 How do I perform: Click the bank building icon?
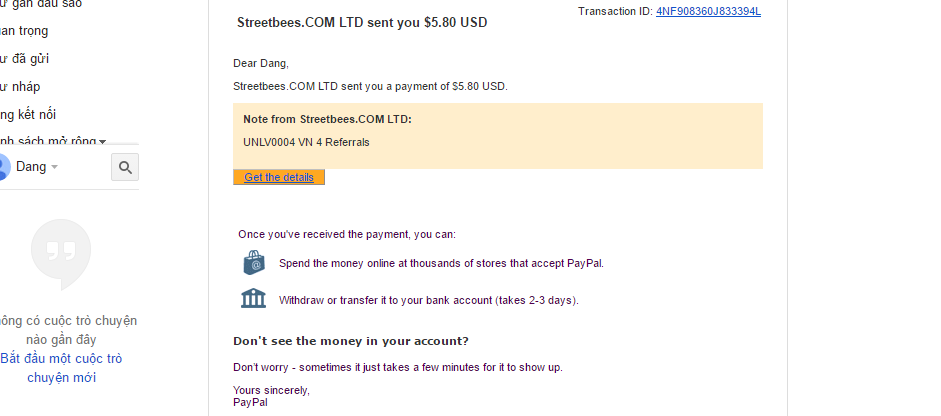pos(254,299)
